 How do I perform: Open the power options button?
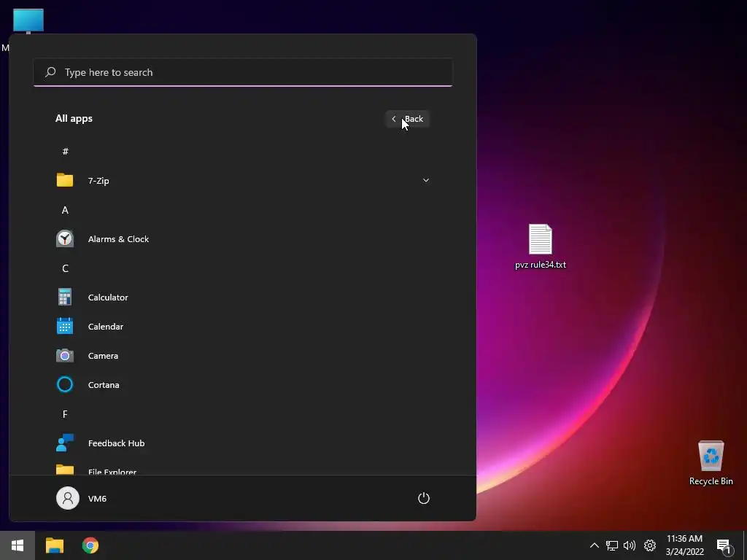pos(424,499)
